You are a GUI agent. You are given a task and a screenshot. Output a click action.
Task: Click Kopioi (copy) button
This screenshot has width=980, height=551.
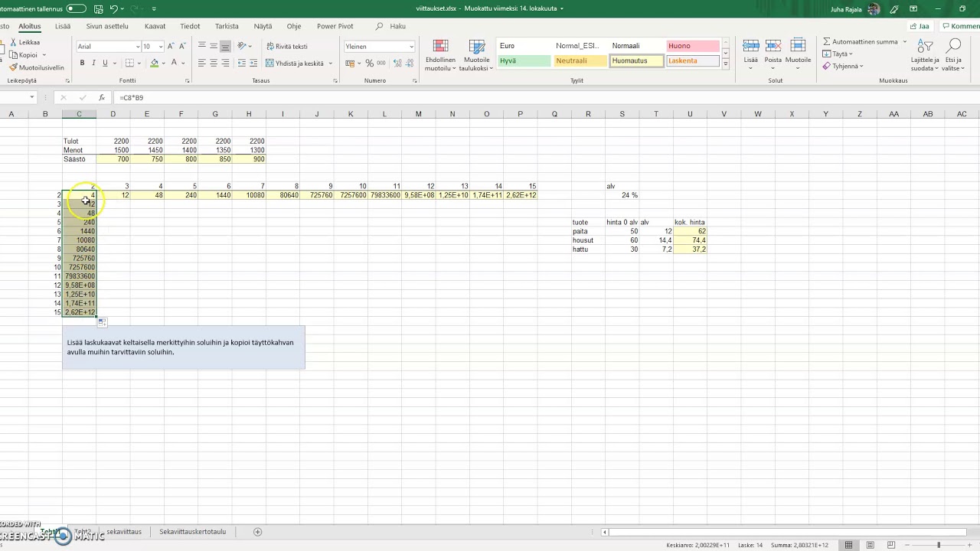(x=23, y=55)
